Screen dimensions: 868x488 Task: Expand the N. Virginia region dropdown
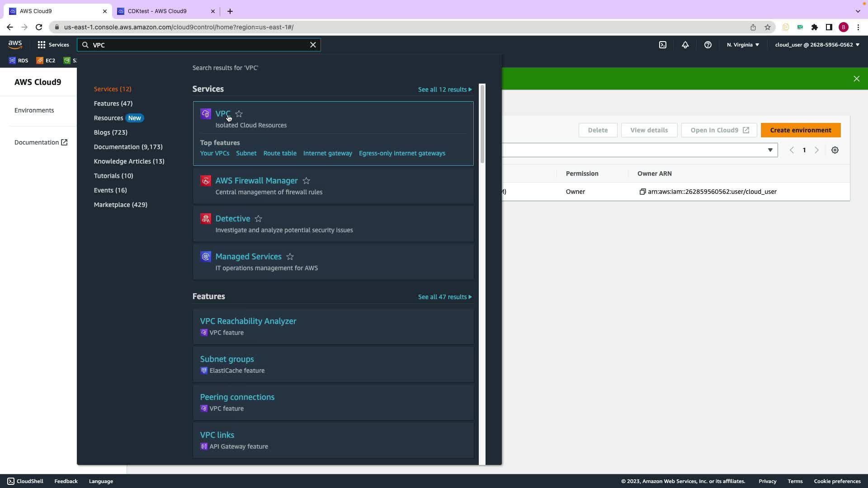[x=743, y=45]
